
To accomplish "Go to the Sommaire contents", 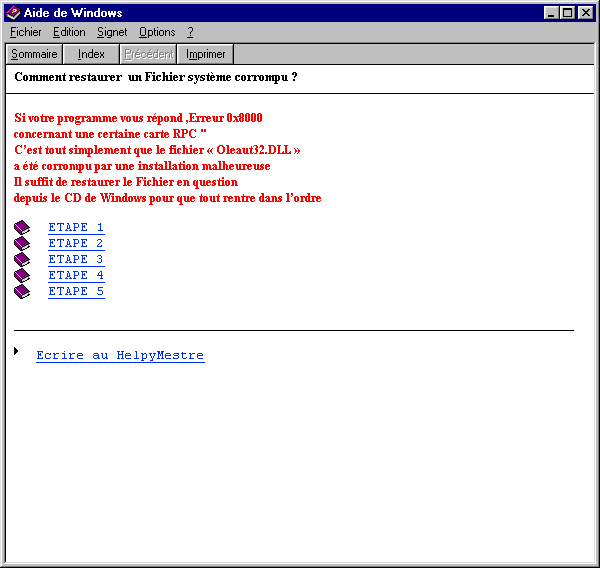I will [x=34, y=54].
